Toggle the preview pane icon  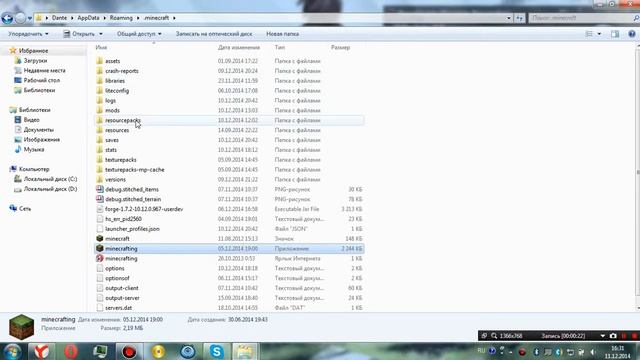pyautogui.click(x=615, y=34)
